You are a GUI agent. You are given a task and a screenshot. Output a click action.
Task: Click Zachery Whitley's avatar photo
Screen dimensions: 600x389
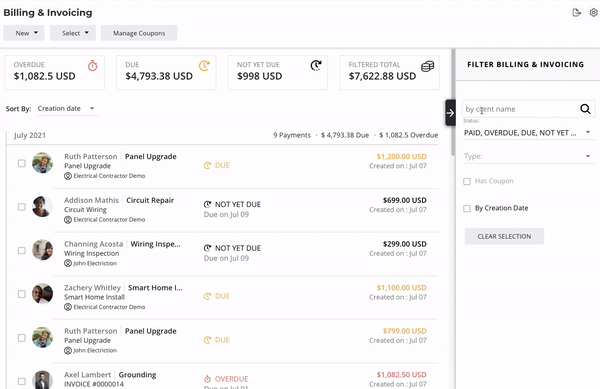tap(42, 294)
